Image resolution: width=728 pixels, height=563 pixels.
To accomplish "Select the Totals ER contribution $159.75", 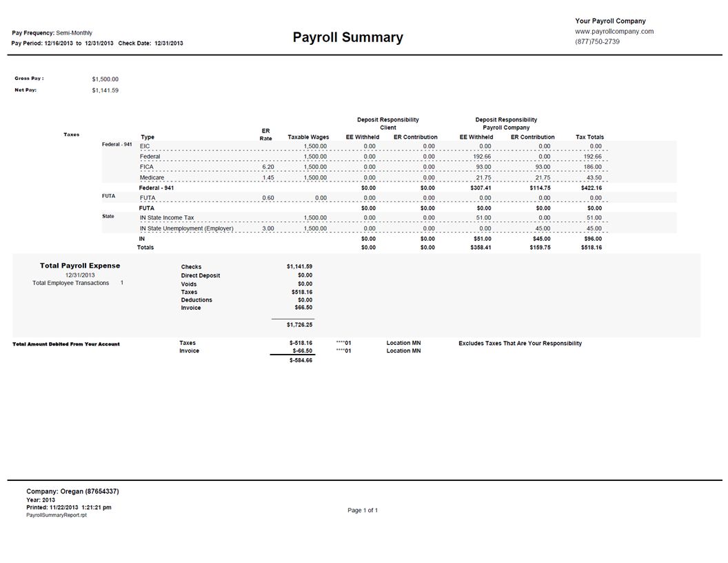I will coord(540,248).
